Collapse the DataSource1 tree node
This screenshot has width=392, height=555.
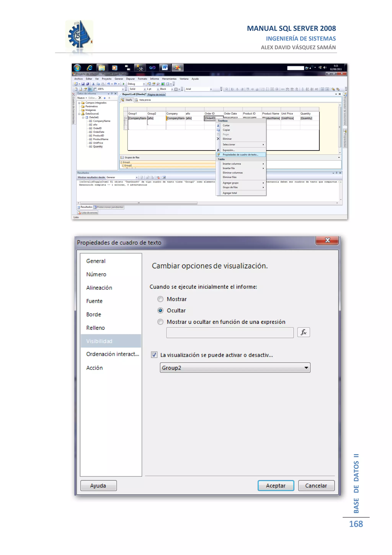(x=79, y=114)
